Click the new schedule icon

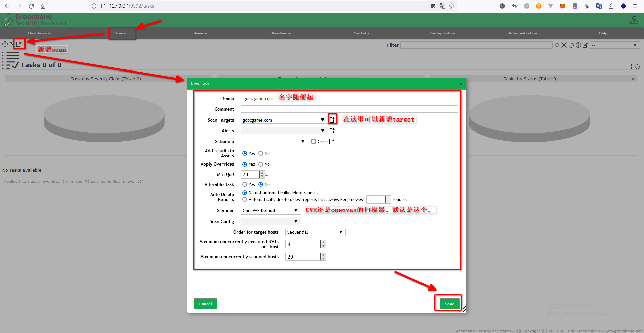(x=332, y=141)
